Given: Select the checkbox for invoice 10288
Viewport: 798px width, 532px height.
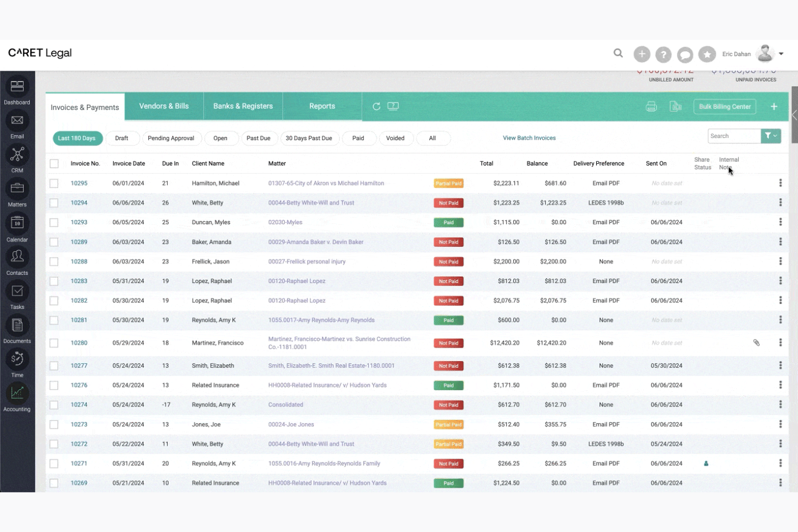Looking at the screenshot, I should click(54, 261).
